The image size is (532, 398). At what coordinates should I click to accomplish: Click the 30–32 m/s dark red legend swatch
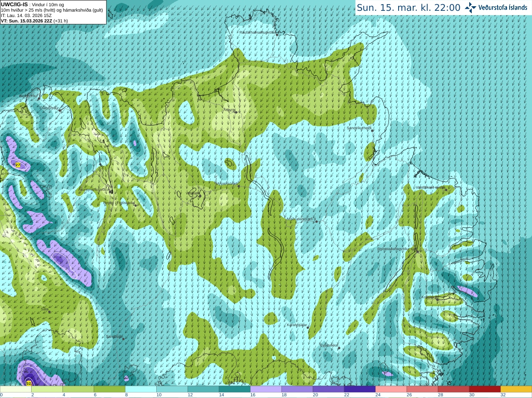(485, 389)
